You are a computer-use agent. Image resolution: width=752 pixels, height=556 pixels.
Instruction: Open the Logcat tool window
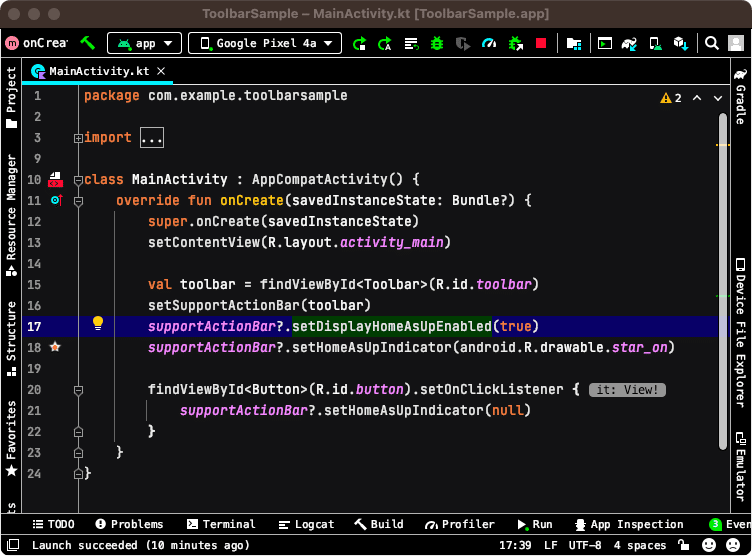[306, 524]
